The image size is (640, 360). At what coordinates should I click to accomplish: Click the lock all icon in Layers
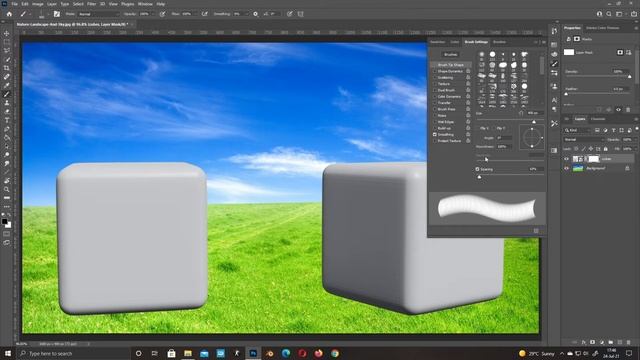(606, 149)
